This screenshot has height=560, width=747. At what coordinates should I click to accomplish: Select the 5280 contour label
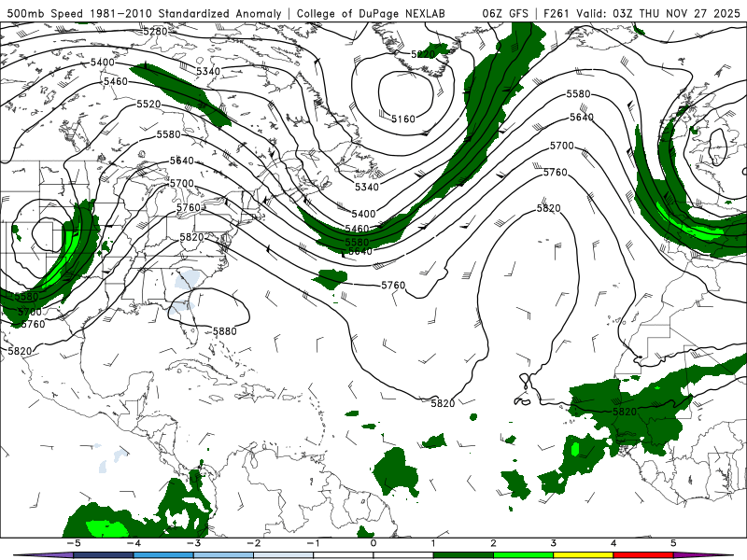point(155,32)
